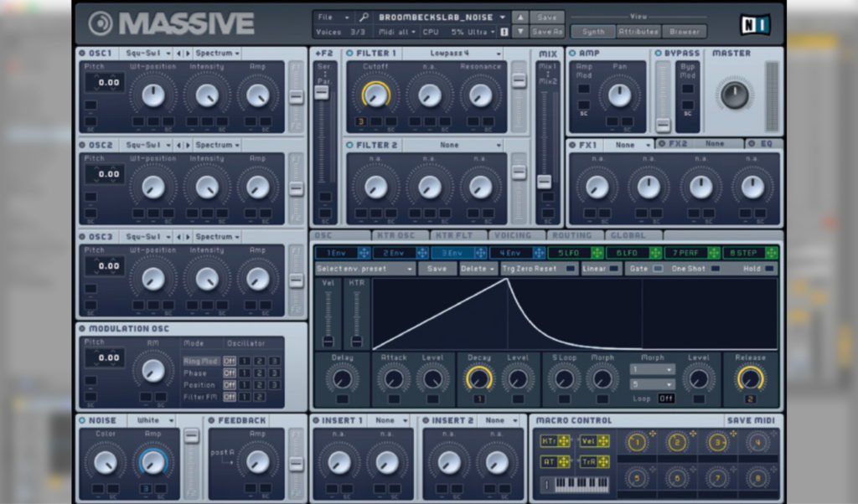
Task: Open the OSC1 Spectrum wavetable dropdown
Action: (x=214, y=53)
